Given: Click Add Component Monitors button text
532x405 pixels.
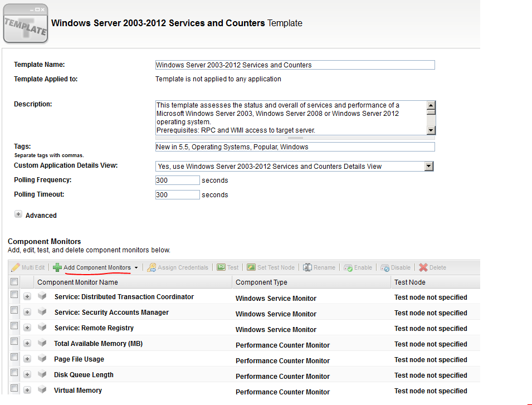Looking at the screenshot, I should coord(97,267).
